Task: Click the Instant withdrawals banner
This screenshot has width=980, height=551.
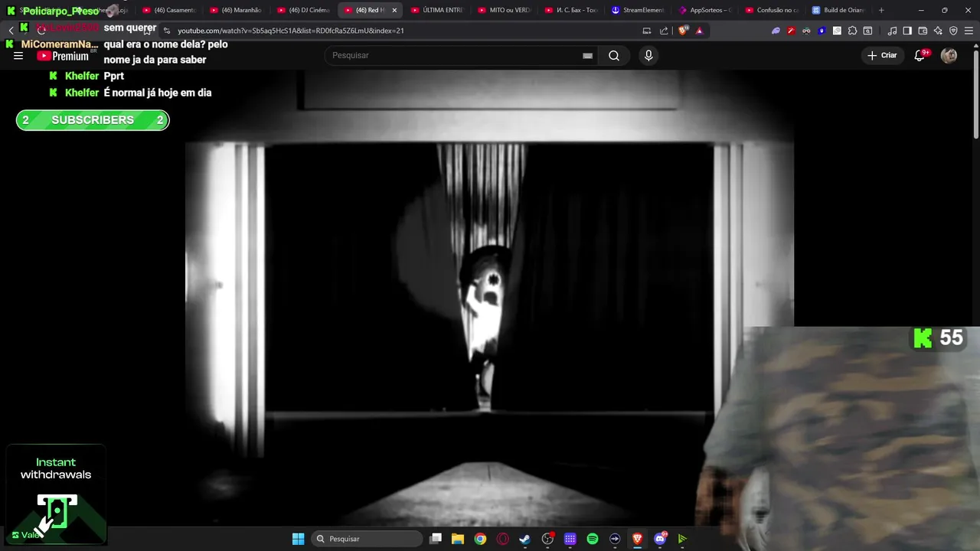Action: point(56,494)
